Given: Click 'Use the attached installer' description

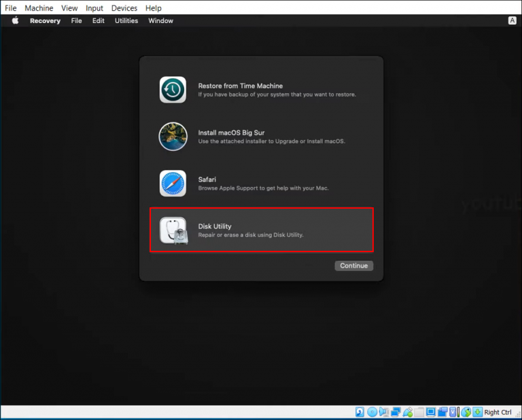Looking at the screenshot, I should (x=272, y=141).
